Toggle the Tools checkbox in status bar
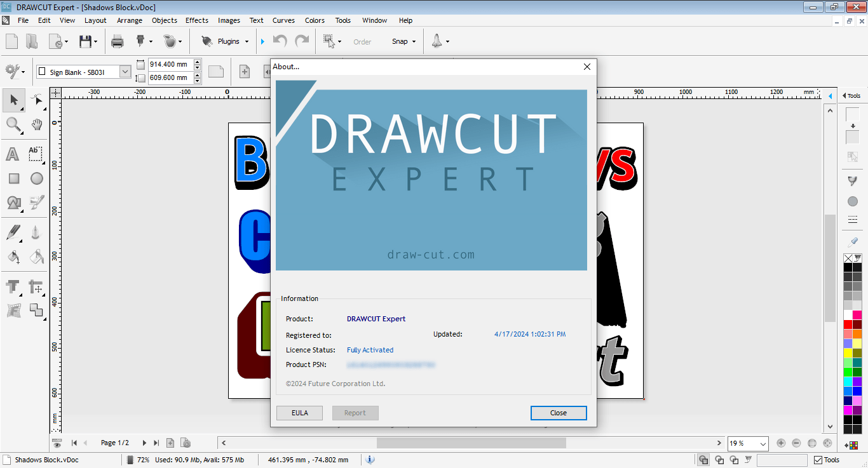 point(818,460)
